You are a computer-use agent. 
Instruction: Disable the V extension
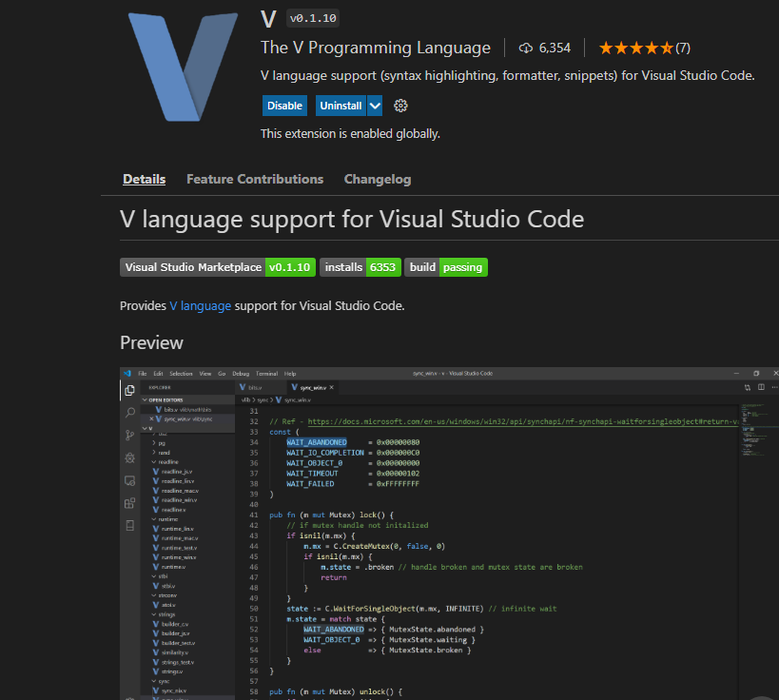(x=284, y=106)
